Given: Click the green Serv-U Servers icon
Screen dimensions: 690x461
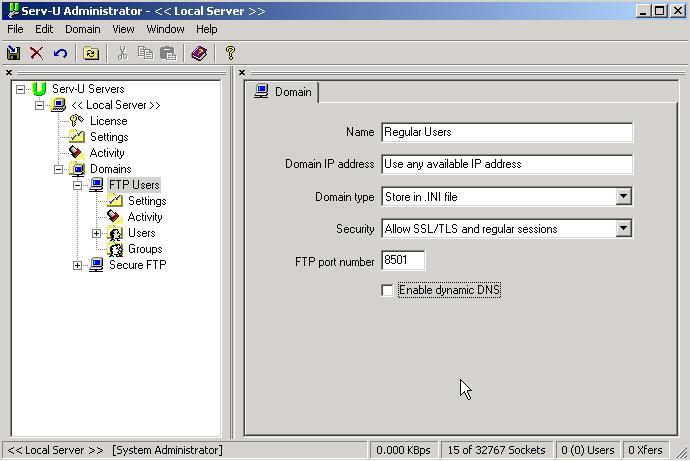Looking at the screenshot, I should click(39, 89).
